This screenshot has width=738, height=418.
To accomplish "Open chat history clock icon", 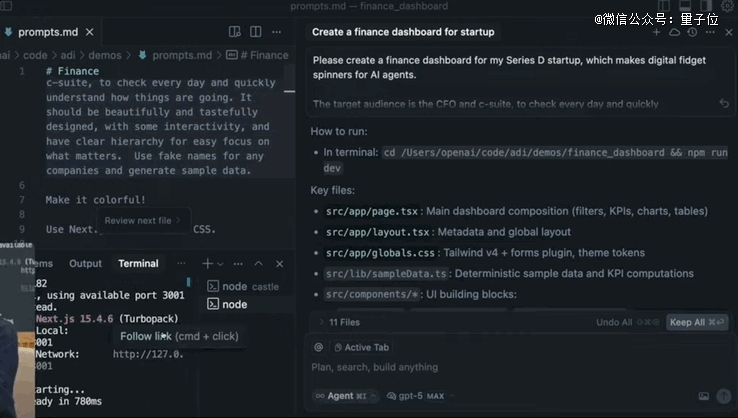I will [x=690, y=32].
